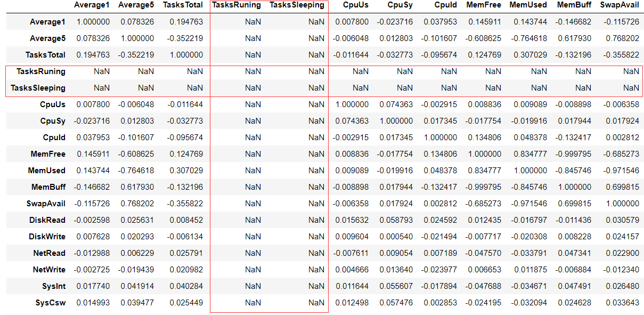
Task: Click the Average1 row label
Action: [47, 22]
